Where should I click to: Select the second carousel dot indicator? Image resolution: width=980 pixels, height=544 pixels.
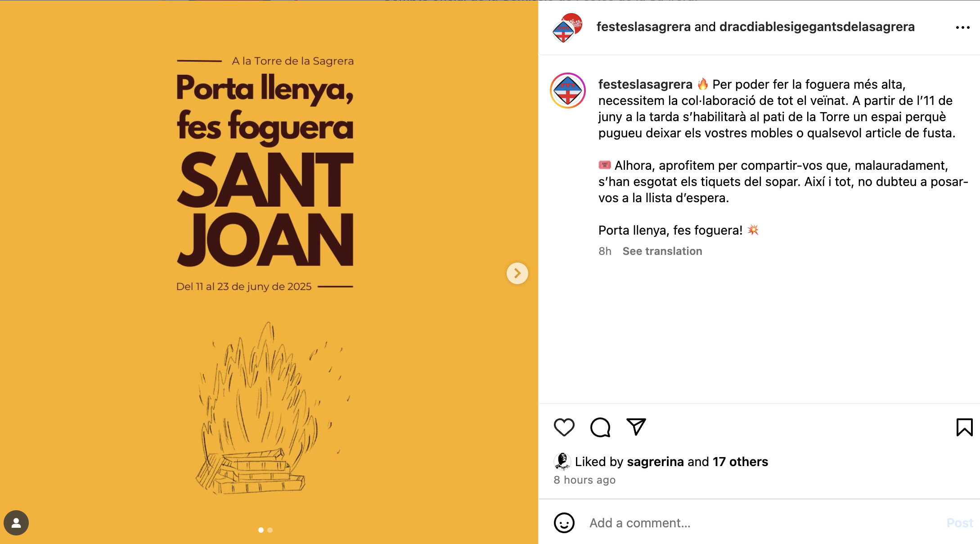point(270,530)
